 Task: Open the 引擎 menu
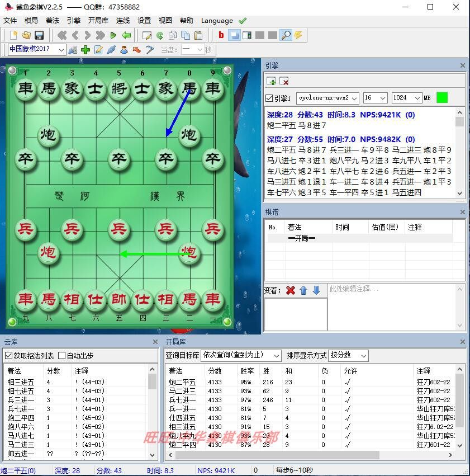pos(74,21)
